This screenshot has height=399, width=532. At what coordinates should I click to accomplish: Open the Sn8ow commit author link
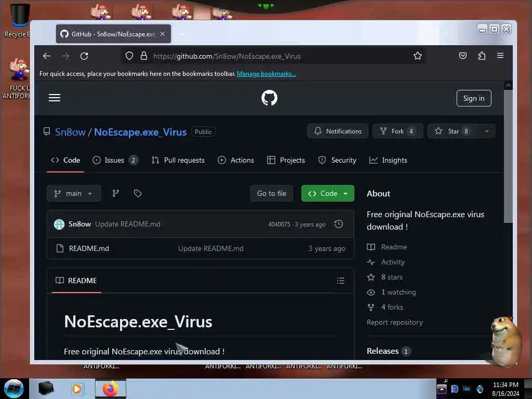79,224
